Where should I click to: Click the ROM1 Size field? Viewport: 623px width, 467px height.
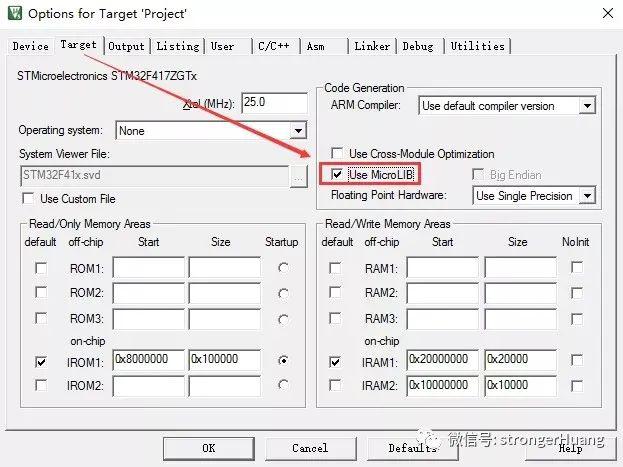pos(225,267)
